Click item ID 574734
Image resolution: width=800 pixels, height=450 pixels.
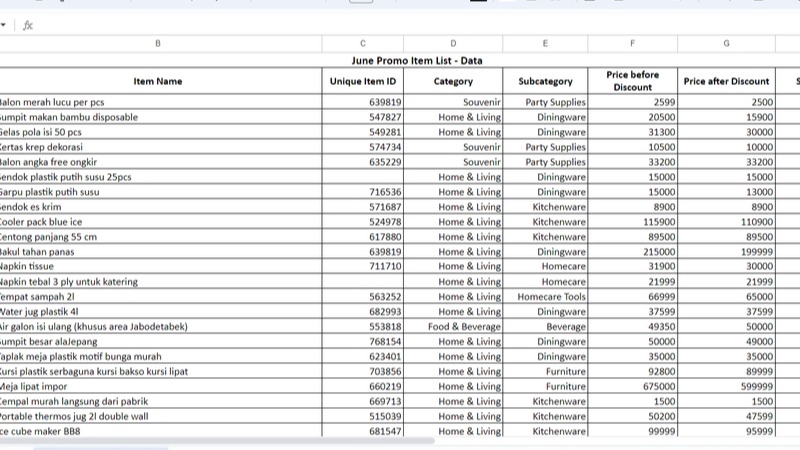click(363, 147)
